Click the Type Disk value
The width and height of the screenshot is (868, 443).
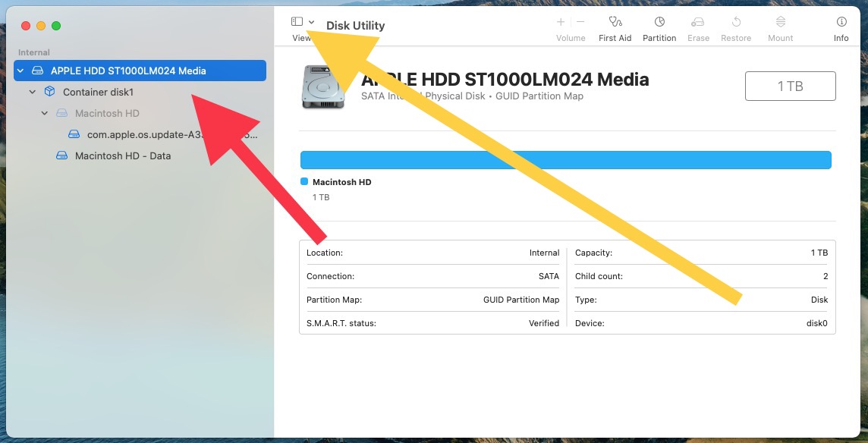point(819,300)
